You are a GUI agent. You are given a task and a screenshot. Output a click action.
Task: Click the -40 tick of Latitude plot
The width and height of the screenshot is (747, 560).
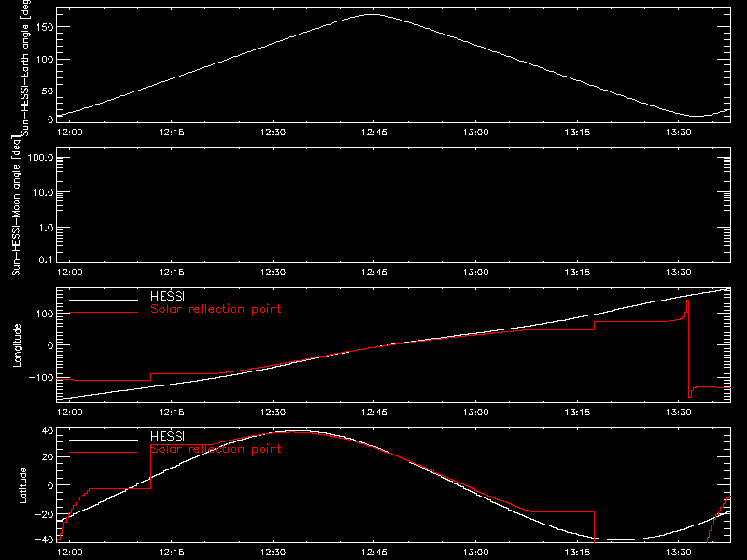[44, 539]
